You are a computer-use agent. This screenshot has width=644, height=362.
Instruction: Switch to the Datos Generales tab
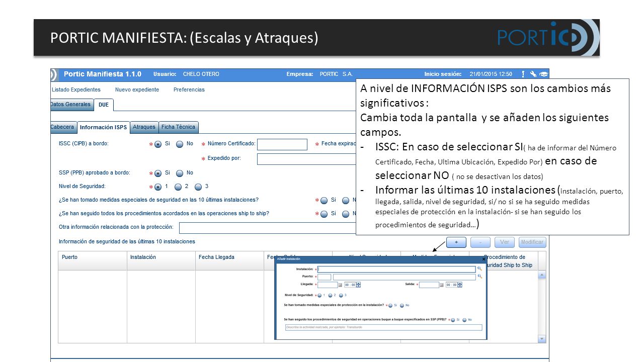pyautogui.click(x=71, y=105)
